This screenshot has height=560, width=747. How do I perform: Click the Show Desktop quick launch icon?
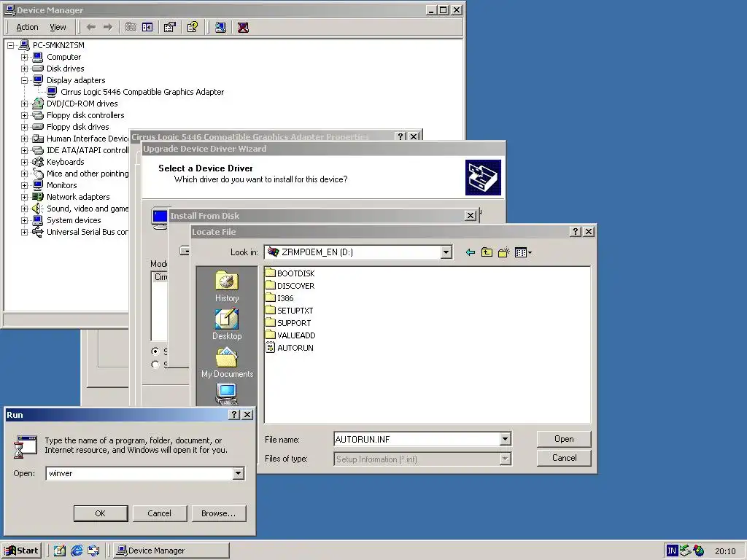coord(60,551)
